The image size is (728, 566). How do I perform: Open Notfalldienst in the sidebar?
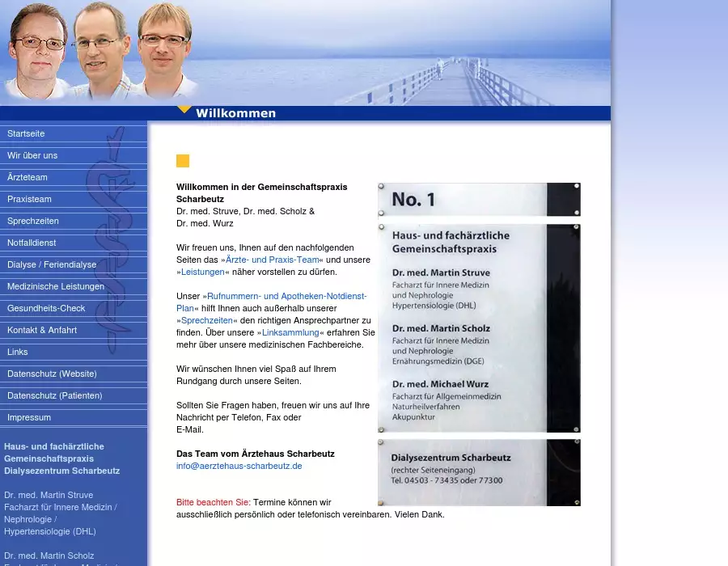(x=32, y=243)
